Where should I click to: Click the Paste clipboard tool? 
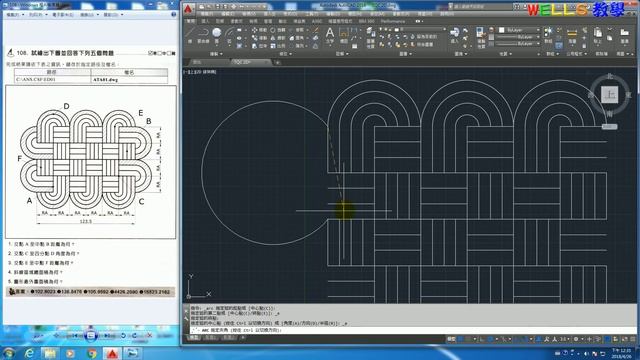point(598,36)
